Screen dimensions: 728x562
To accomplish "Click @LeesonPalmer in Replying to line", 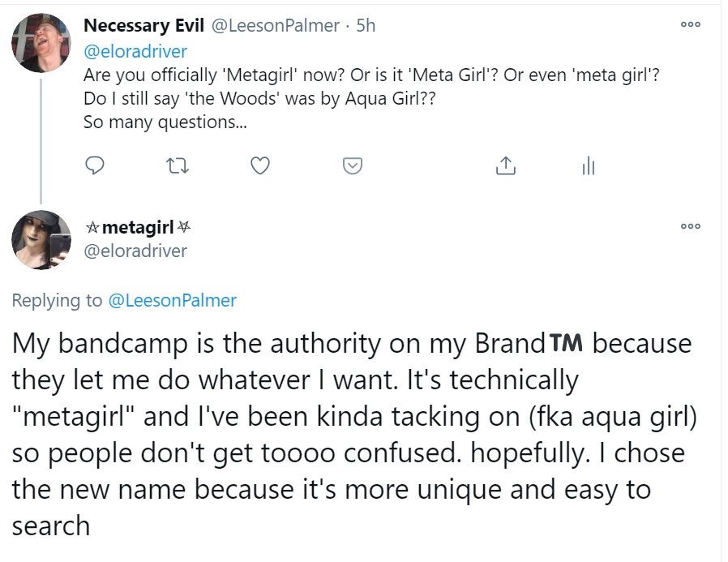I will [172, 300].
